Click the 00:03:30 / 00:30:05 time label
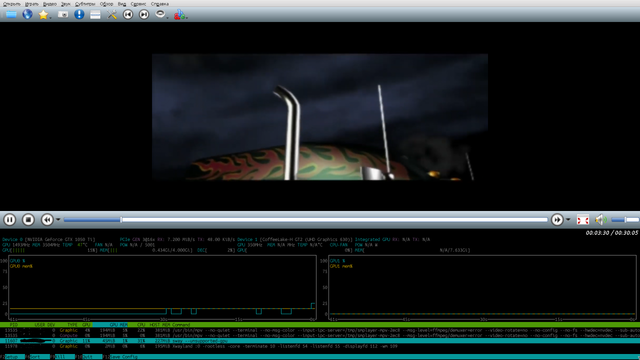 pyautogui.click(x=611, y=233)
